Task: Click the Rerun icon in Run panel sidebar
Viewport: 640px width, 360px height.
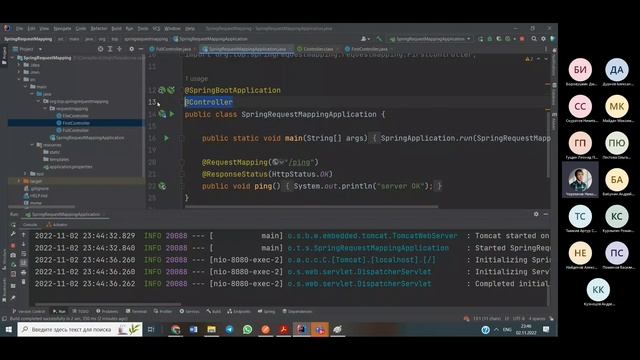Action: (13, 225)
